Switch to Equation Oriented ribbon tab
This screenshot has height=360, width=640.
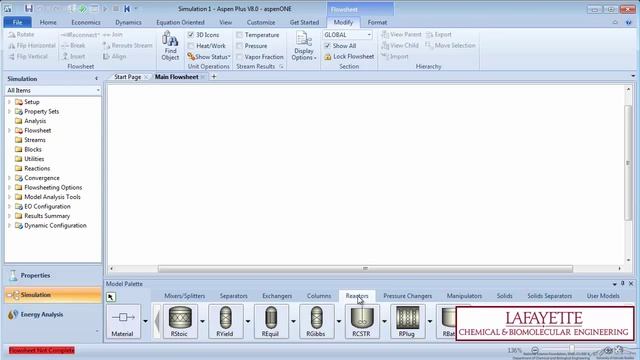click(x=180, y=22)
